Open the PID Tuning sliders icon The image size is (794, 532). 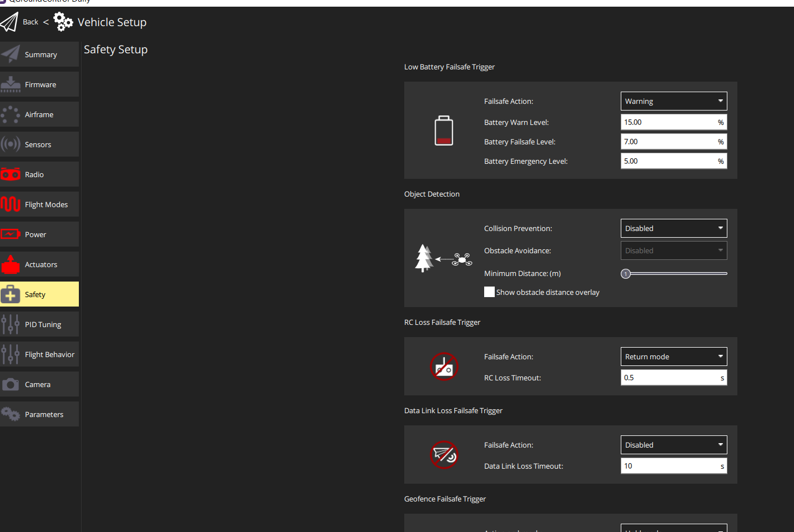point(11,324)
